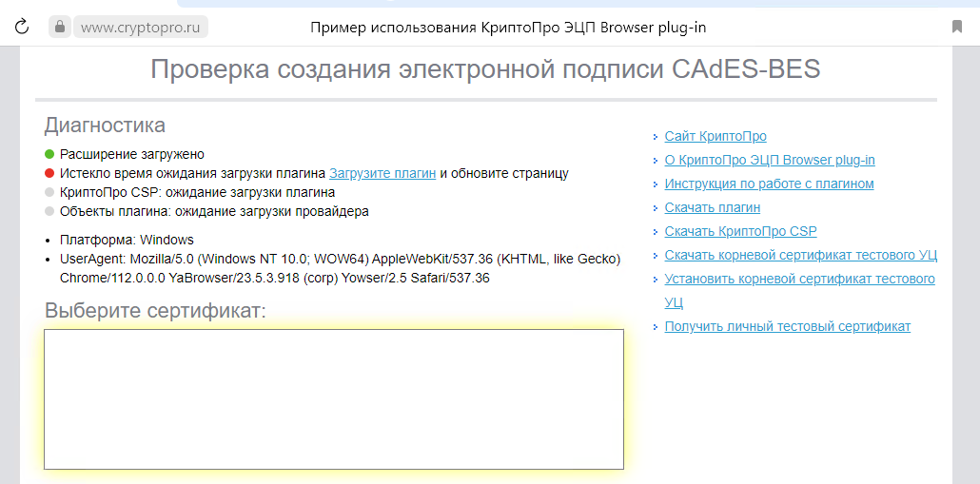The image size is (980, 484).
Task: Click inside the certificate selection list box
Action: coord(334,399)
